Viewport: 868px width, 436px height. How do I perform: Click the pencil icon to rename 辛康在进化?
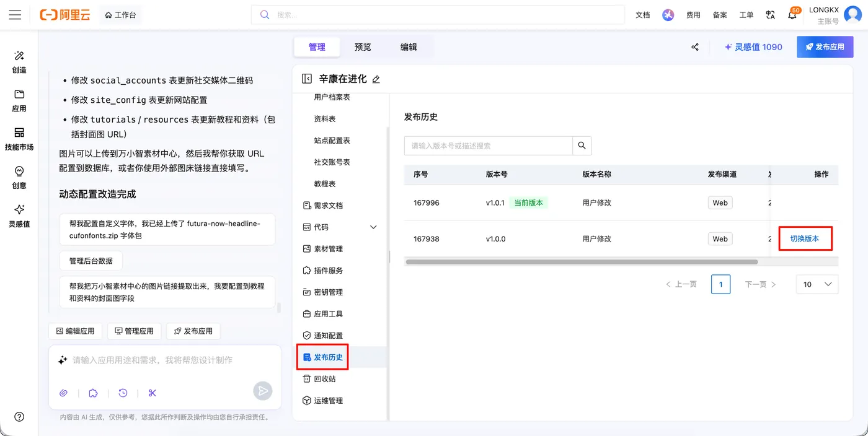click(376, 79)
